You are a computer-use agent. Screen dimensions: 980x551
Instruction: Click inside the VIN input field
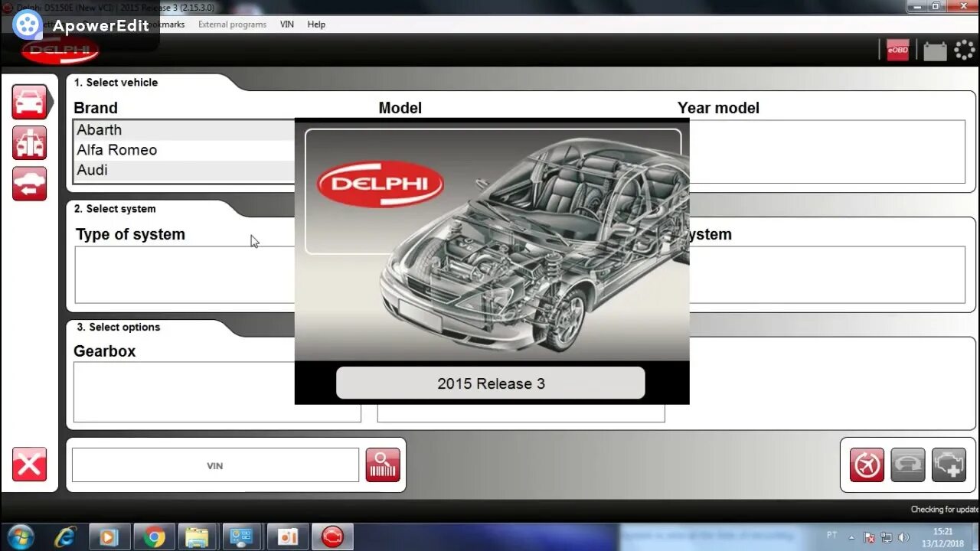(215, 465)
